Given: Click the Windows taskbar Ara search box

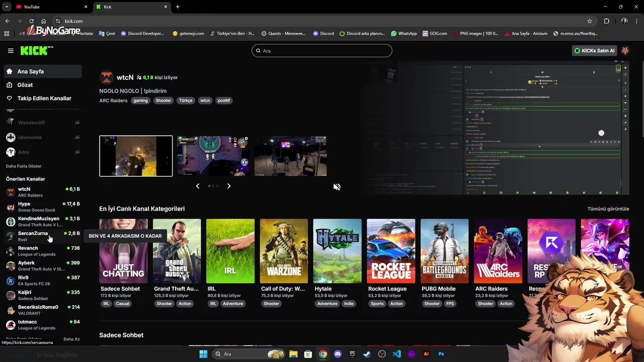Looking at the screenshot, I should pyautogui.click(x=249, y=354).
